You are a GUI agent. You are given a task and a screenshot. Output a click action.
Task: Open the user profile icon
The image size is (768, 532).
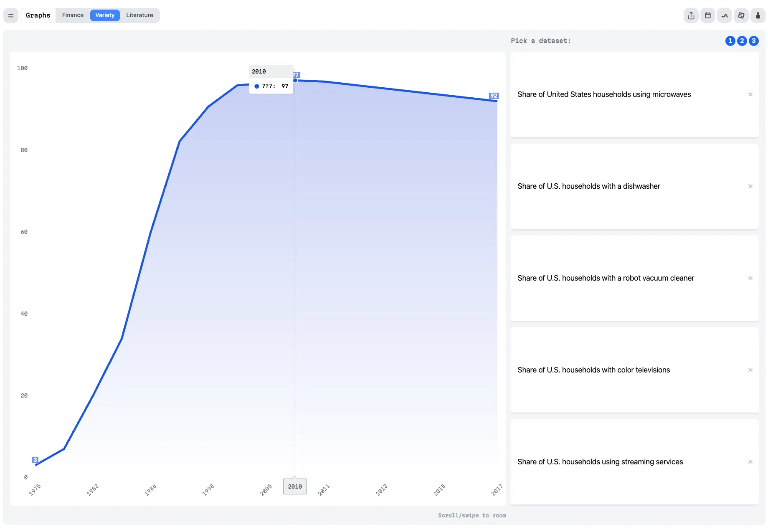758,15
